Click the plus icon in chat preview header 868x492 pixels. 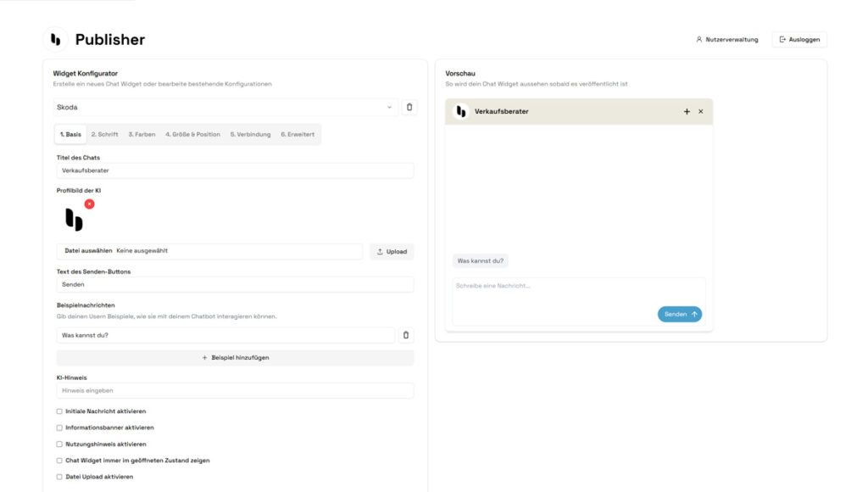(687, 112)
